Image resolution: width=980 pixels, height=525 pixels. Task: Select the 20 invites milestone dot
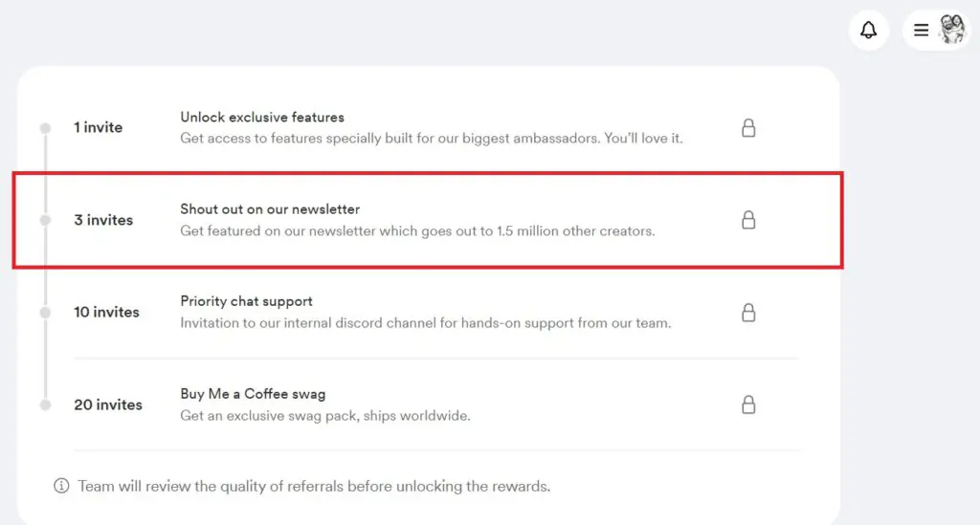[45, 405]
